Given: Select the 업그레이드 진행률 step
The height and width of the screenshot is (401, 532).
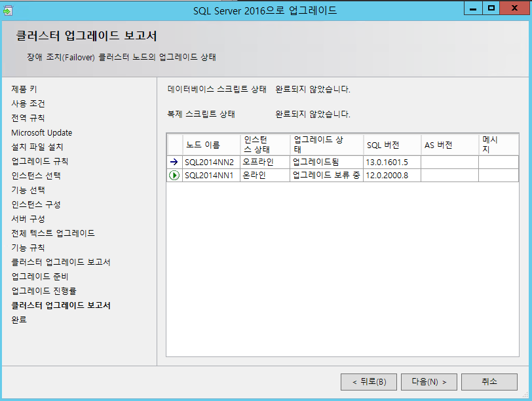Looking at the screenshot, I should click(44, 291).
